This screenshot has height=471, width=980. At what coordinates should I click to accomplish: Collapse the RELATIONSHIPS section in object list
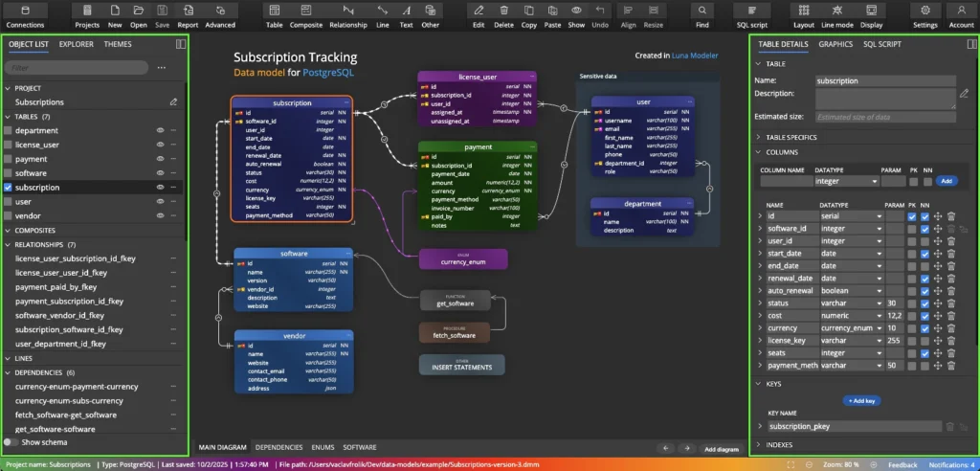[x=9, y=244]
